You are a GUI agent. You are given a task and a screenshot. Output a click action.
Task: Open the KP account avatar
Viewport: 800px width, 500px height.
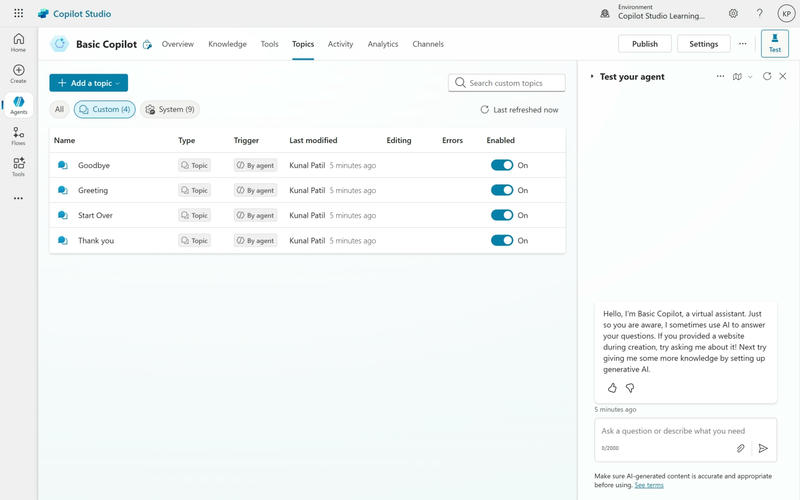click(786, 14)
